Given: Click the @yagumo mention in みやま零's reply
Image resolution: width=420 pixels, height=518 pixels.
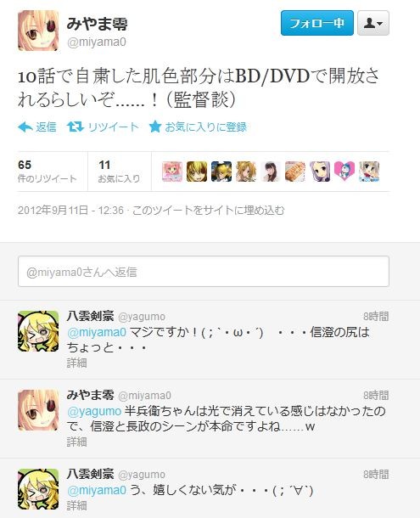Looking at the screenshot, I should [94, 411].
